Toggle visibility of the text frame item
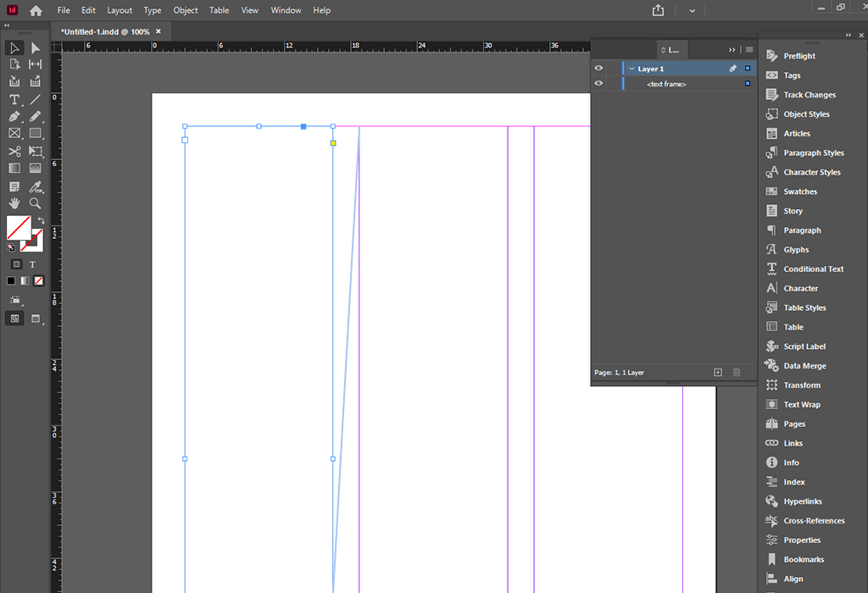 pos(598,84)
